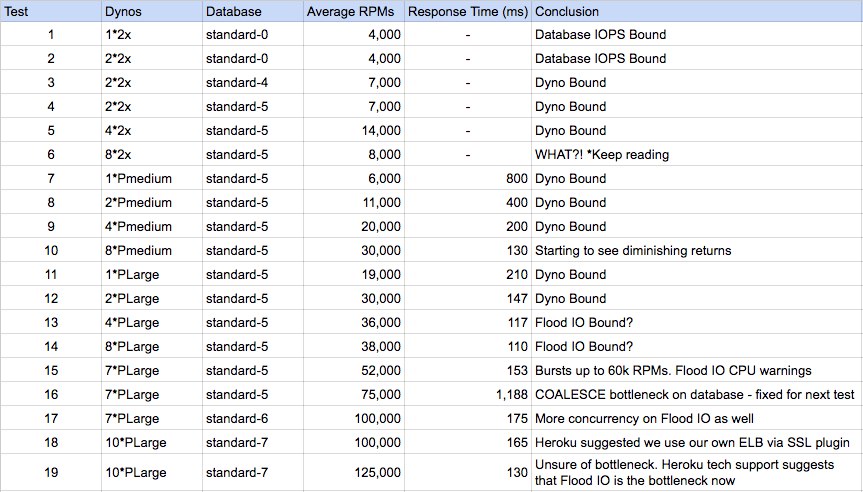Select the Test column header
Viewport: 863px width, 492px height.
(51, 11)
